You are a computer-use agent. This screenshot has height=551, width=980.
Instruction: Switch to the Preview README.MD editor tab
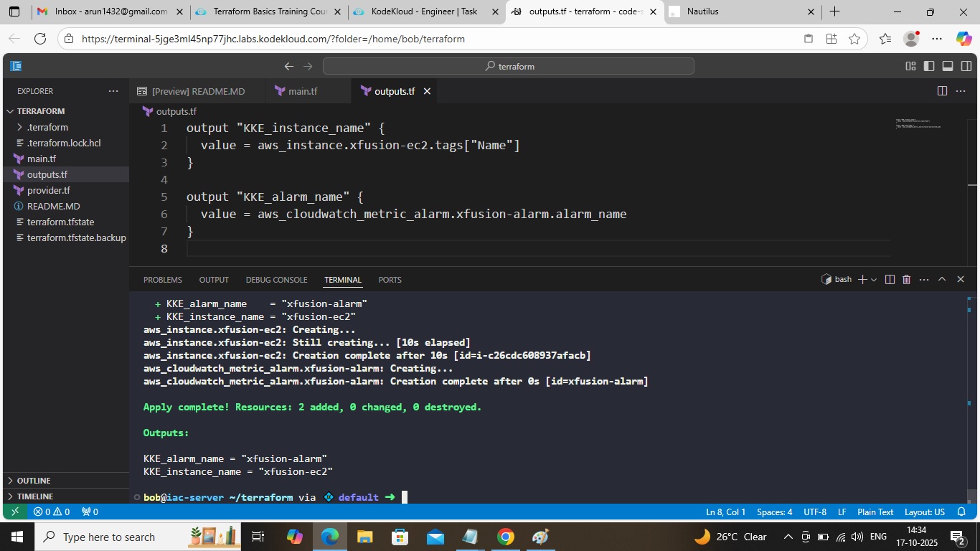point(197,91)
